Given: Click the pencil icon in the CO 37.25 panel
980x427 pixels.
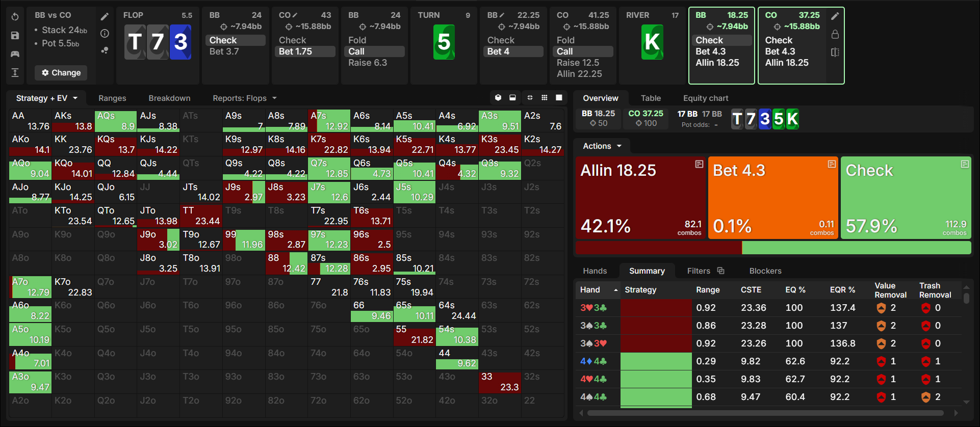Looking at the screenshot, I should click(x=835, y=16).
